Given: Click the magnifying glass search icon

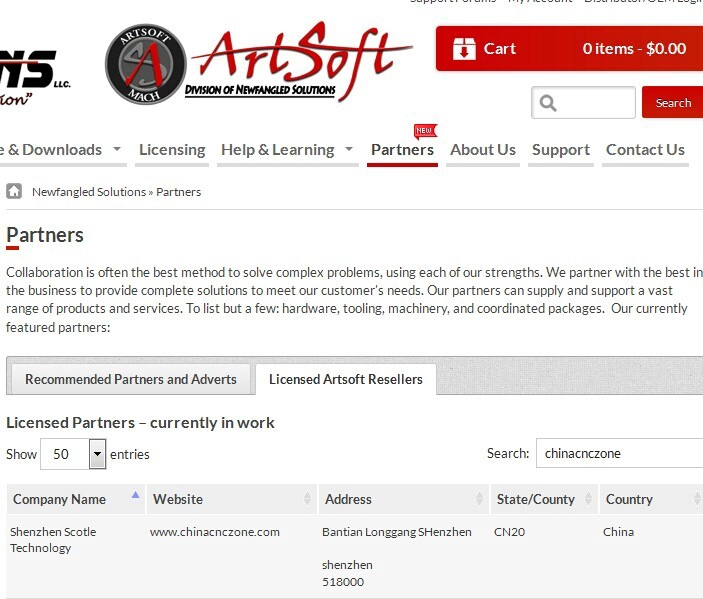Looking at the screenshot, I should click(548, 103).
